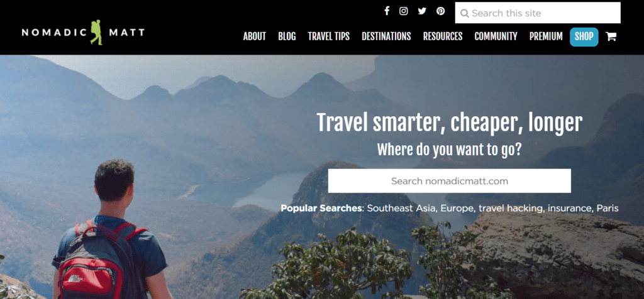The width and height of the screenshot is (644, 299).
Task: Open the Destinations menu
Action: pyautogui.click(x=386, y=36)
